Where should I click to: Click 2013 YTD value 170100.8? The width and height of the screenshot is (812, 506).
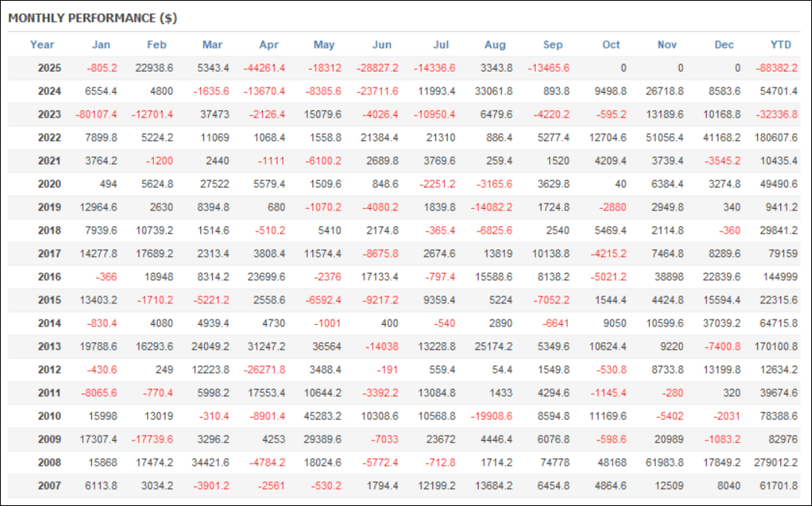coord(775,347)
